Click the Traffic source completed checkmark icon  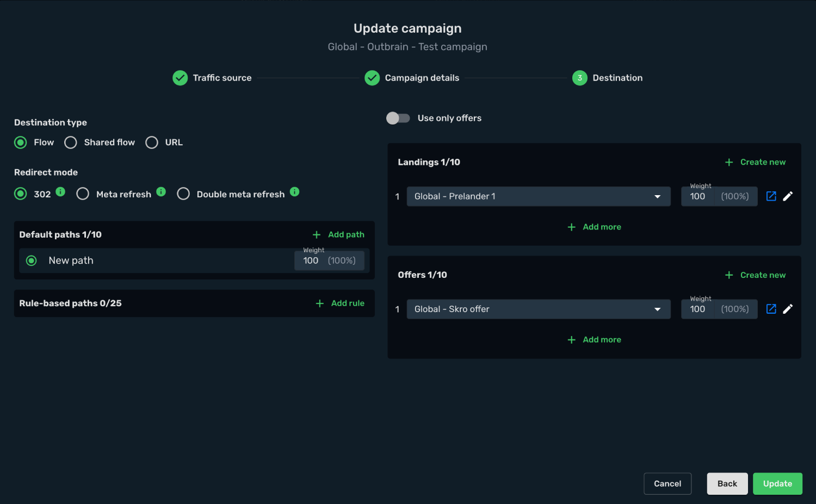click(180, 78)
